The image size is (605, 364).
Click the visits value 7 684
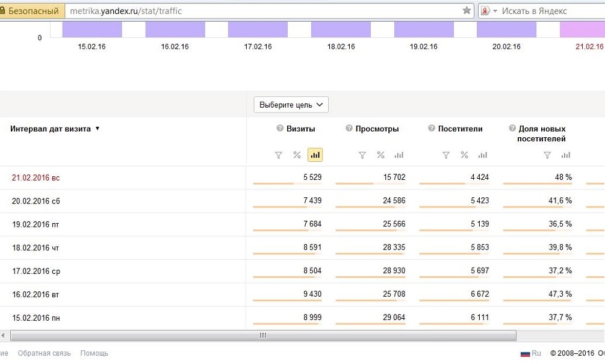pyautogui.click(x=312, y=224)
